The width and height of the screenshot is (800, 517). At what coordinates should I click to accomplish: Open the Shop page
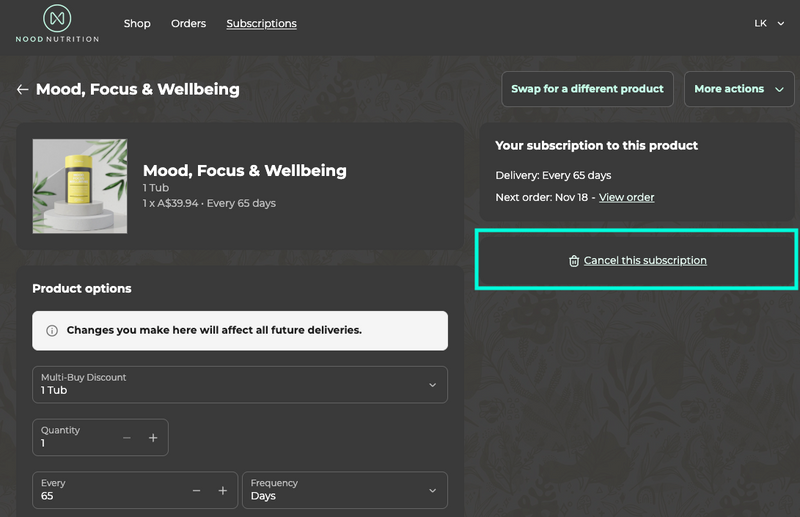[x=137, y=23]
